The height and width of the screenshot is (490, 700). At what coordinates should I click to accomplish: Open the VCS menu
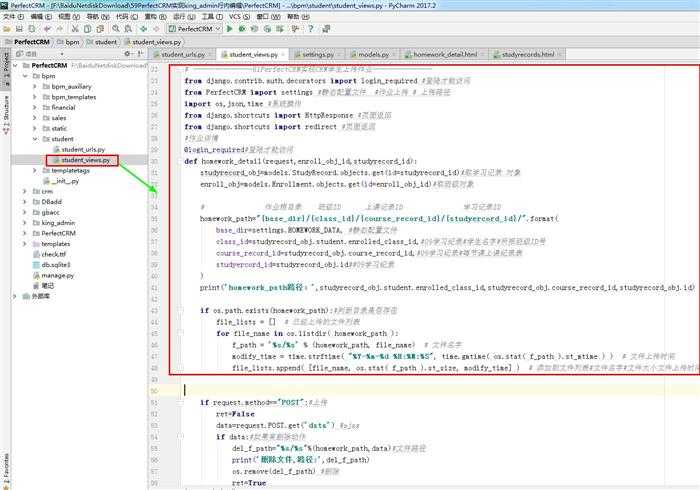pos(239,17)
